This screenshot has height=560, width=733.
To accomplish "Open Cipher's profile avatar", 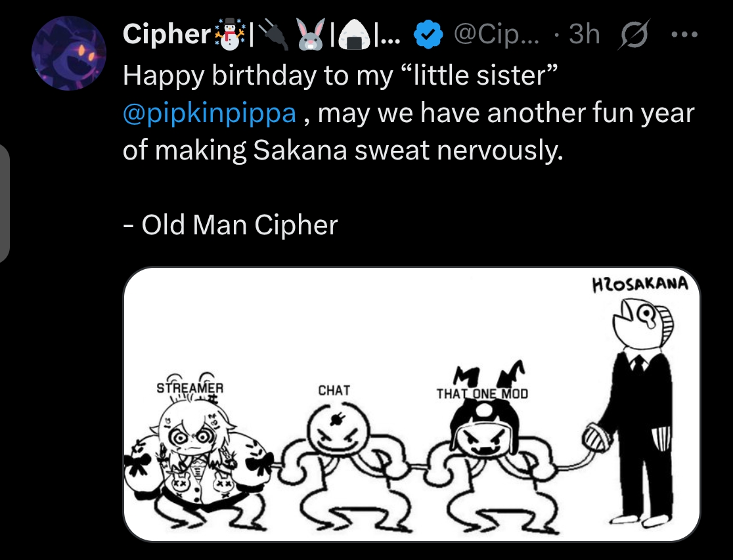I will (69, 54).
